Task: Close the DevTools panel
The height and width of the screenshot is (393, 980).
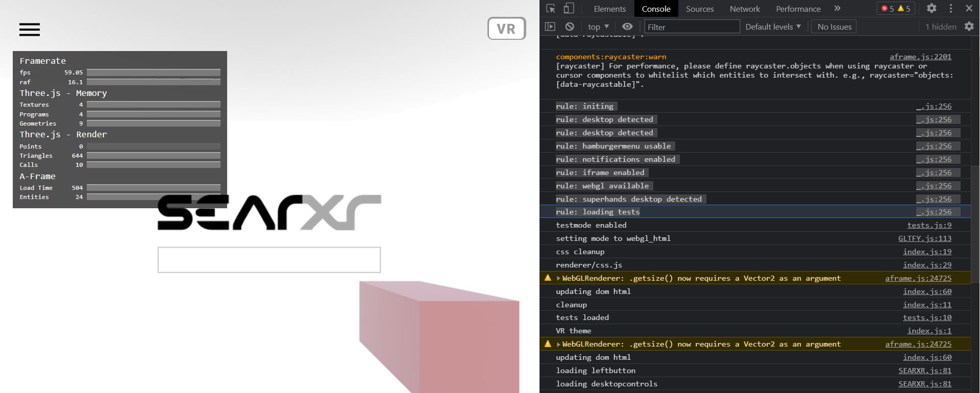Action: pos(969,8)
